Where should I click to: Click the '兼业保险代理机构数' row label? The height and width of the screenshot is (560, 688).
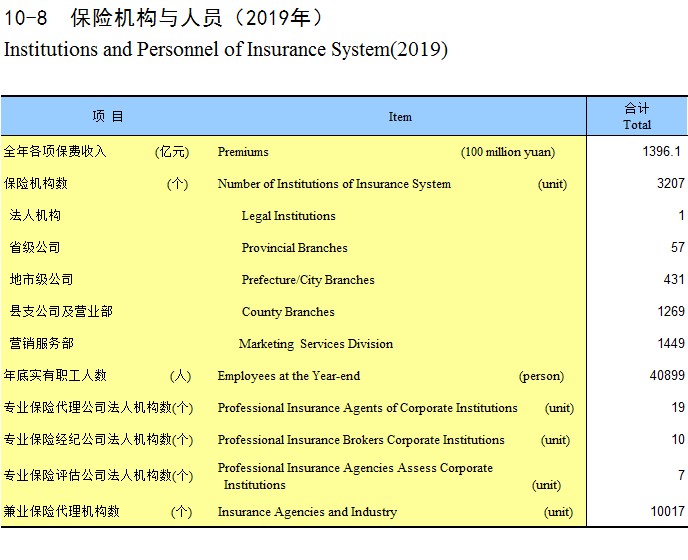[61, 512]
